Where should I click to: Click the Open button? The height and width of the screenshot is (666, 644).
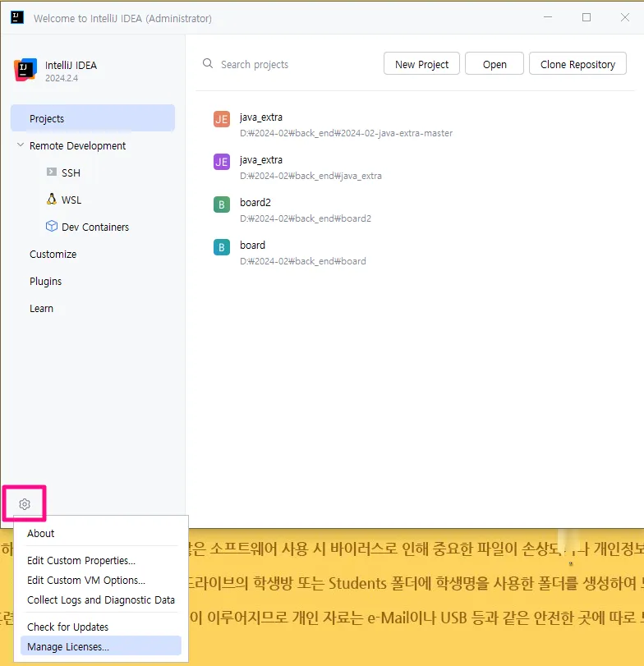click(x=494, y=64)
